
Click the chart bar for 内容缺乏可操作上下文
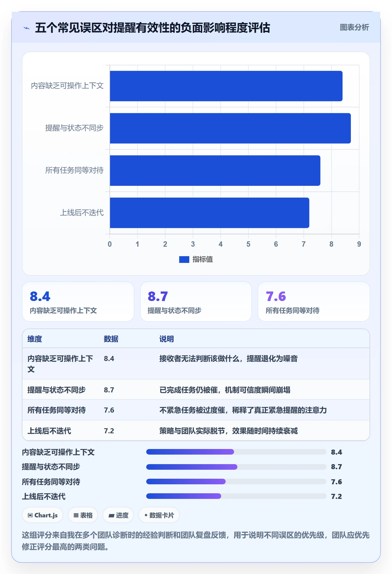click(226, 86)
